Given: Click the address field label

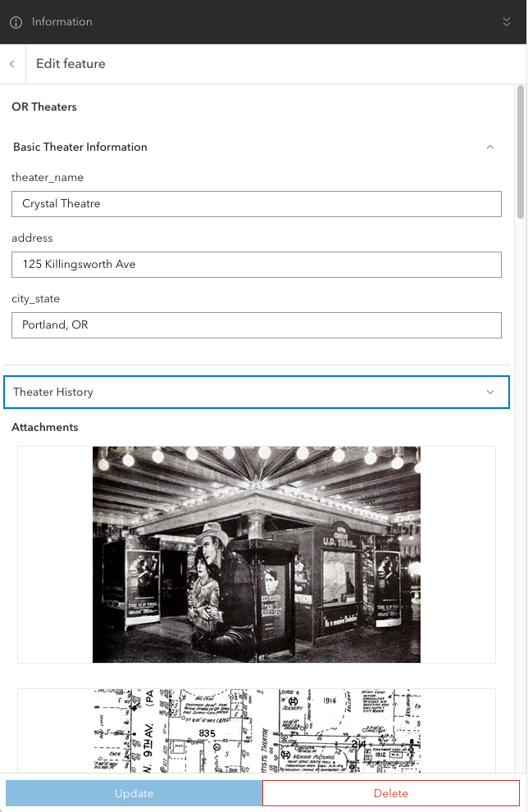Looking at the screenshot, I should [32, 238].
